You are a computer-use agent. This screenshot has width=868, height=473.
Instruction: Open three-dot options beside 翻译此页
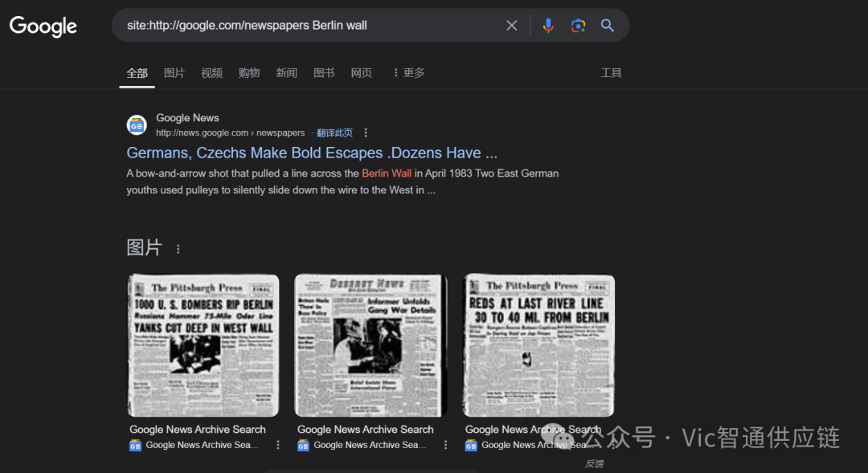366,133
